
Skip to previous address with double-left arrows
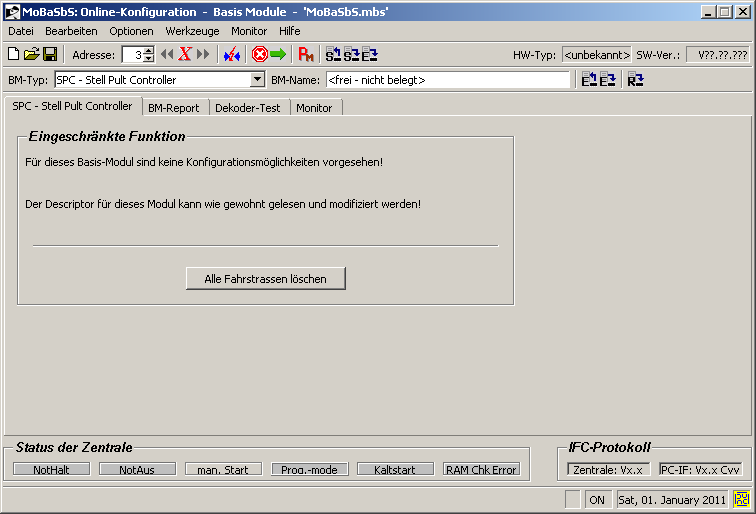(x=167, y=55)
